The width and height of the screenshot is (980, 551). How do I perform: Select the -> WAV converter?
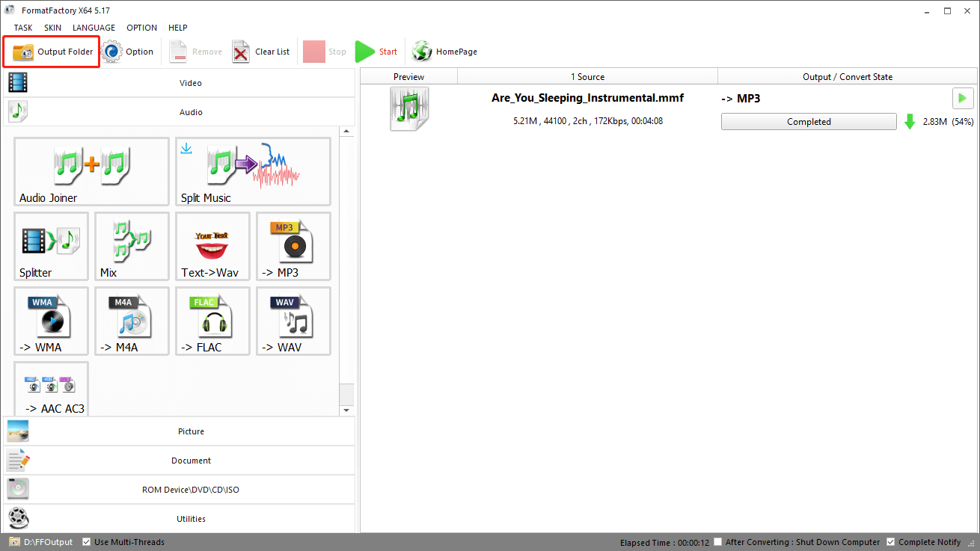(293, 321)
